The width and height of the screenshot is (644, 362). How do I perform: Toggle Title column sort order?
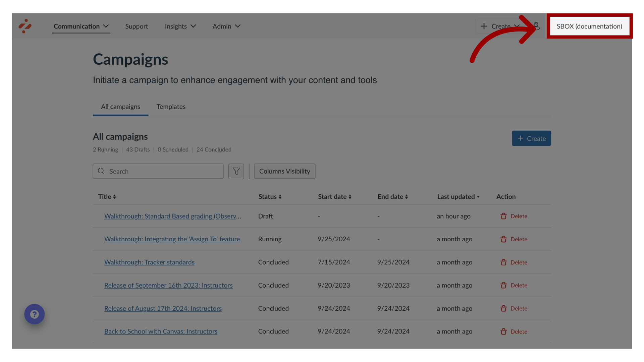107,197
